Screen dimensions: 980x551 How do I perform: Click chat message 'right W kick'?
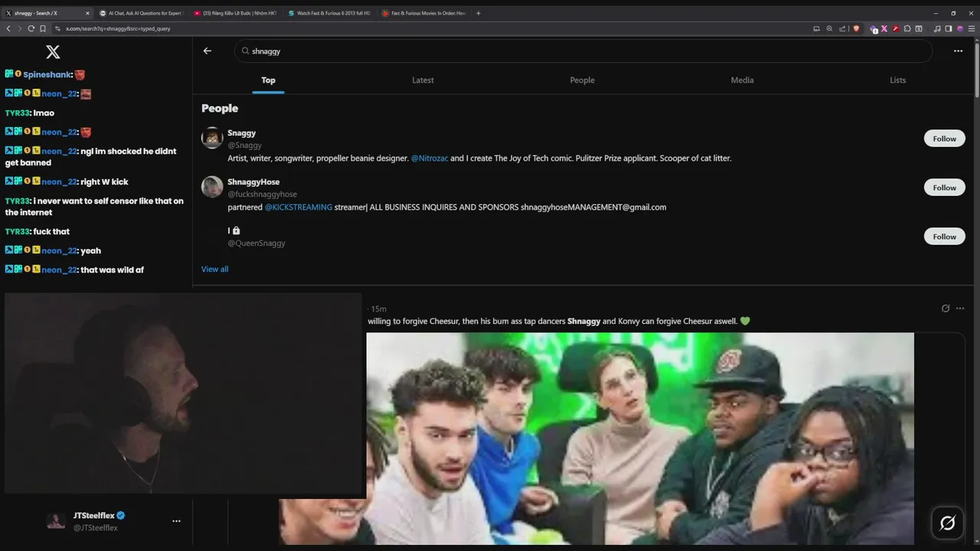coord(104,181)
